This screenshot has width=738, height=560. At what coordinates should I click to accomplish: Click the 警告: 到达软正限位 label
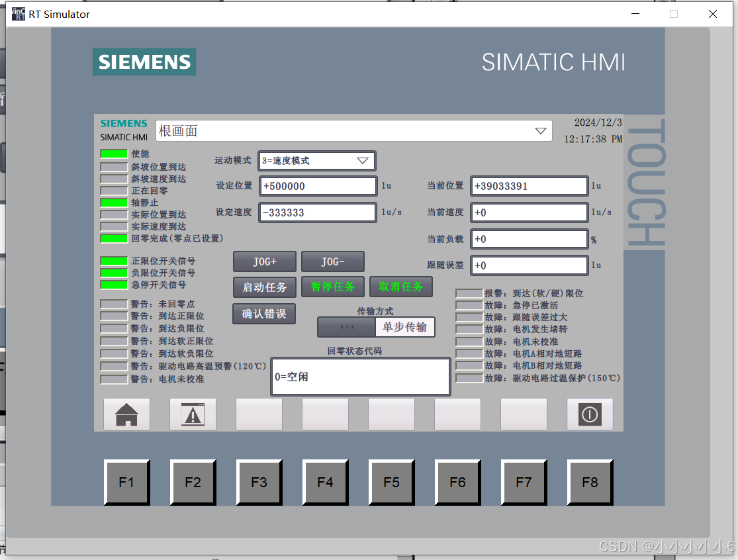coord(172,341)
